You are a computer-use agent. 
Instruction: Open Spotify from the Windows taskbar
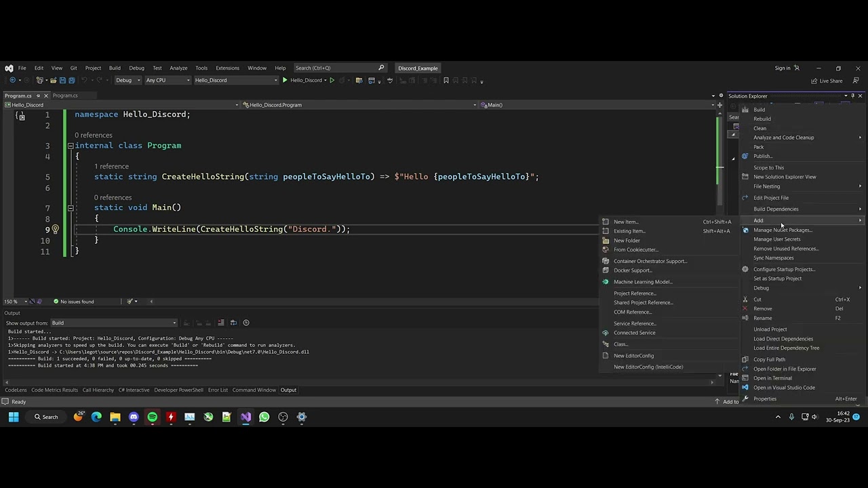point(152,417)
